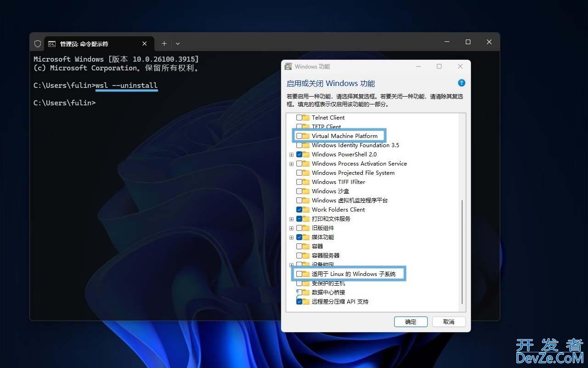
Task: Close the Windows 功能 dialog
Action: [x=460, y=66]
